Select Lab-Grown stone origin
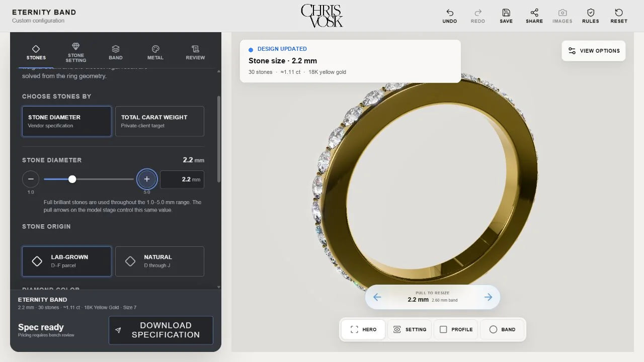The height and width of the screenshot is (362, 644). (66, 261)
